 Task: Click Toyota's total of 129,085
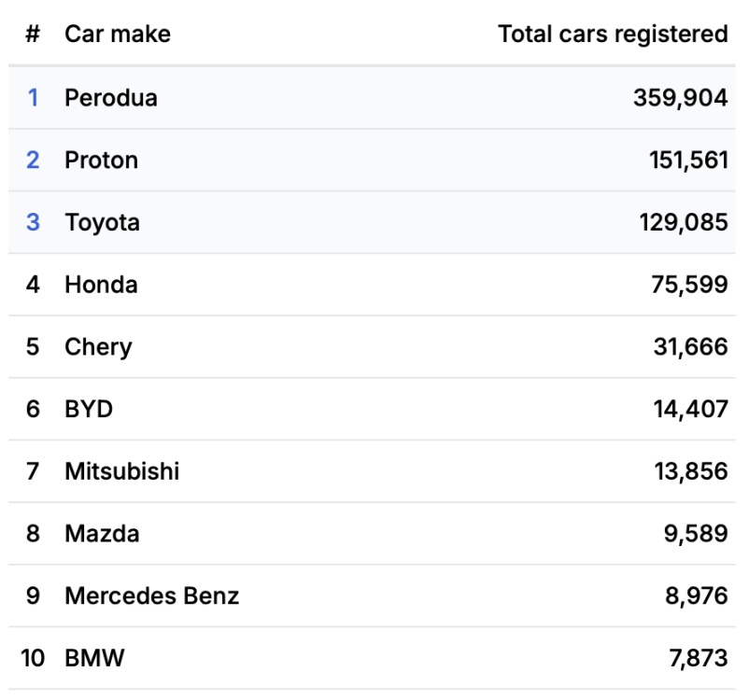coord(683,222)
